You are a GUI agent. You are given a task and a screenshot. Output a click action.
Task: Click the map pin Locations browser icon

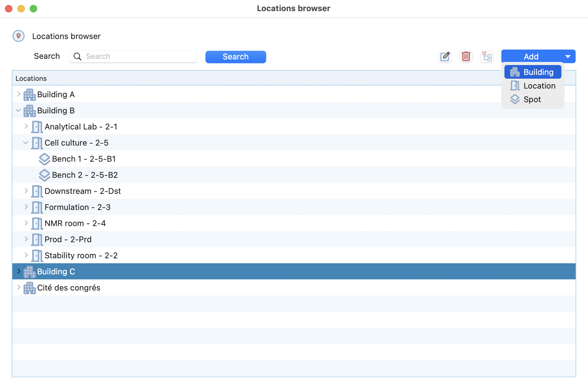(x=19, y=36)
